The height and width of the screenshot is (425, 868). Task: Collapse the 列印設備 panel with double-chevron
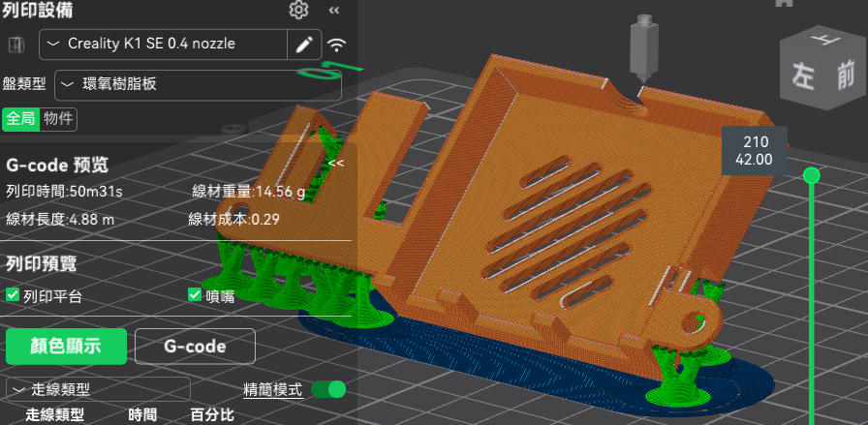pos(334,10)
